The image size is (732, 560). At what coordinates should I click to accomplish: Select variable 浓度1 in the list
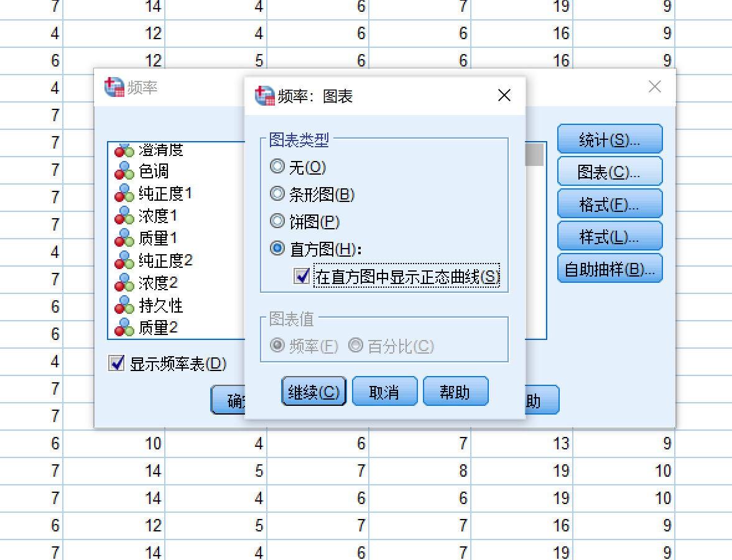pos(158,216)
